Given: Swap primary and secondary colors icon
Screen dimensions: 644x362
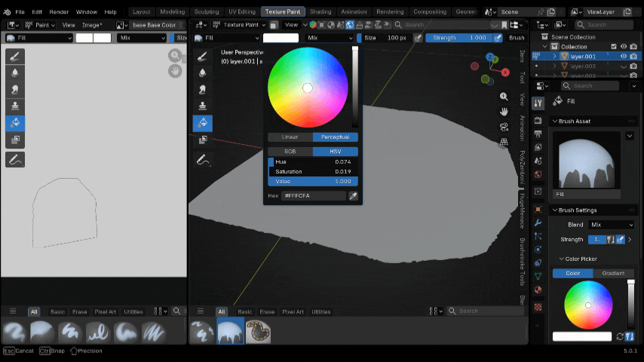Looking at the screenshot, I should (620, 337).
